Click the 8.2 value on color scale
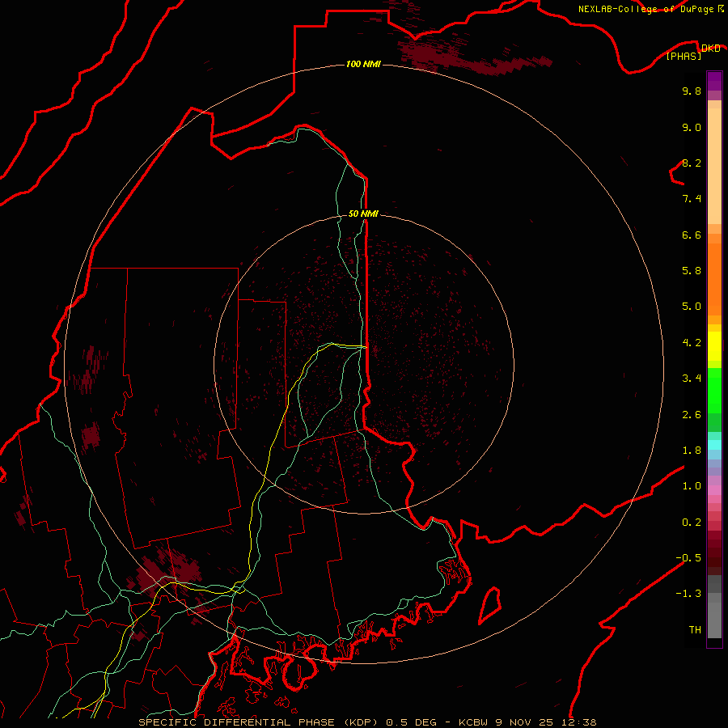Viewport: 728px width, 728px height. pos(692,163)
